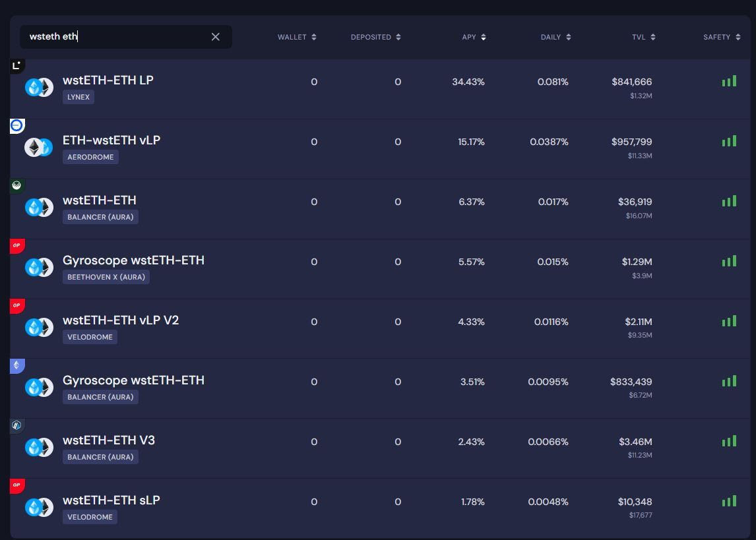Sort vaults by SAFETY column
Screen dimensions: 756x540
tap(722, 37)
